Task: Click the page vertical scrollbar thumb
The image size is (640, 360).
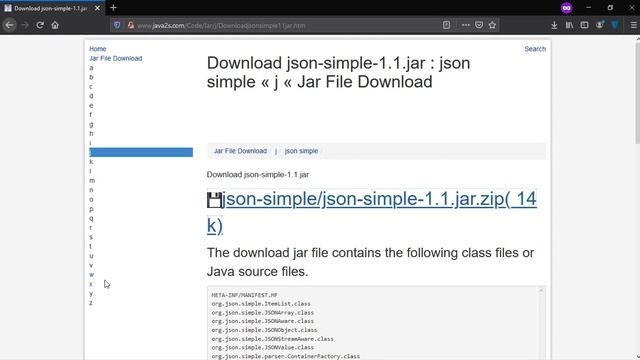Action: tap(637, 93)
